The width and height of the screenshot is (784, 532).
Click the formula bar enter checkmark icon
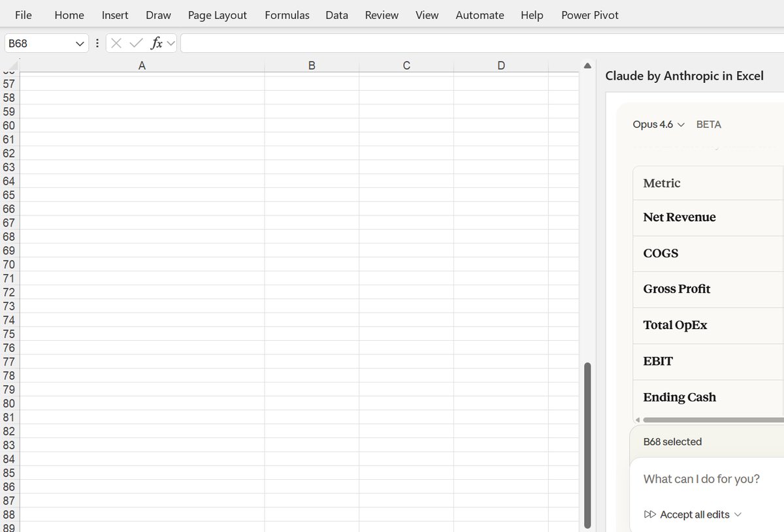[136, 43]
